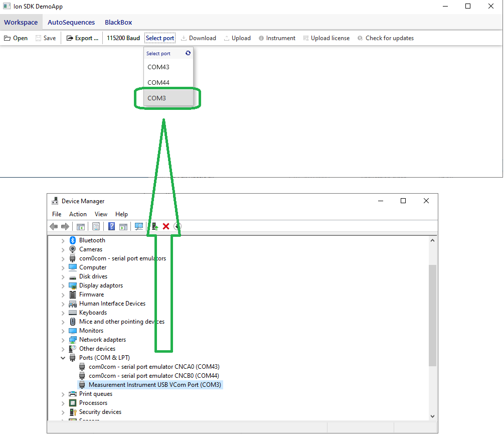Switch to the BlackBox tab

[118, 22]
